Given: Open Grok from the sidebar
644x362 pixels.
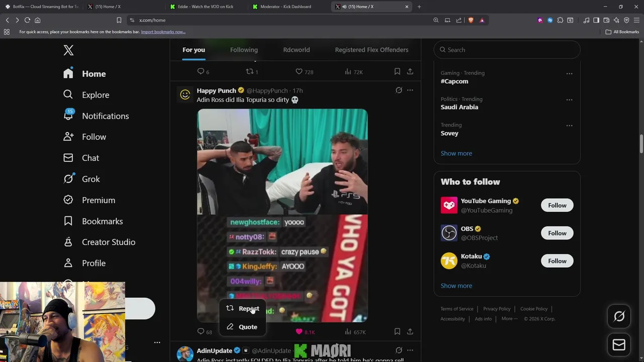Looking at the screenshot, I should (x=82, y=179).
